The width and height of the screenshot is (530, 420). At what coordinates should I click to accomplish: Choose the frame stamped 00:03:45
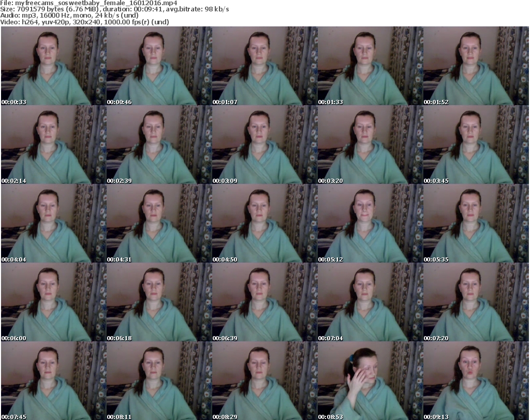pyautogui.click(x=476, y=144)
